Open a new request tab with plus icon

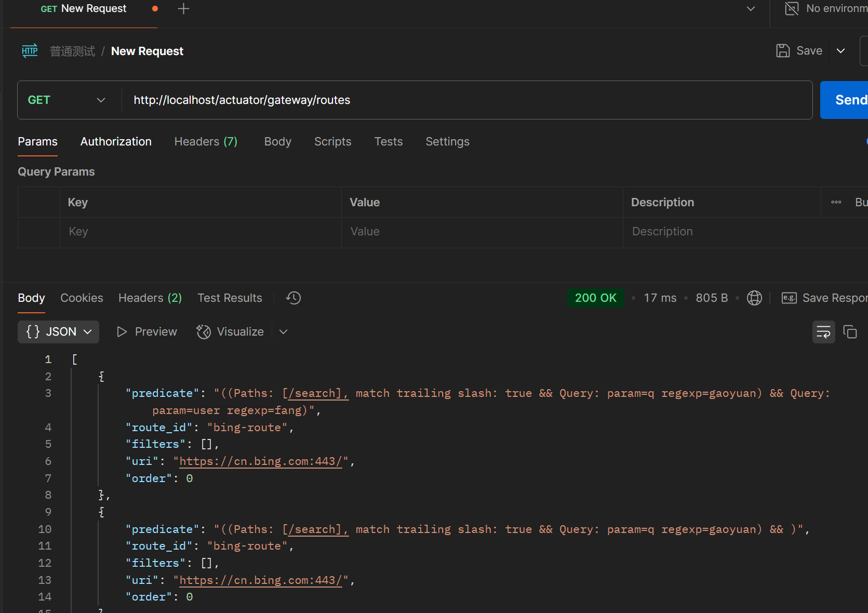click(183, 9)
